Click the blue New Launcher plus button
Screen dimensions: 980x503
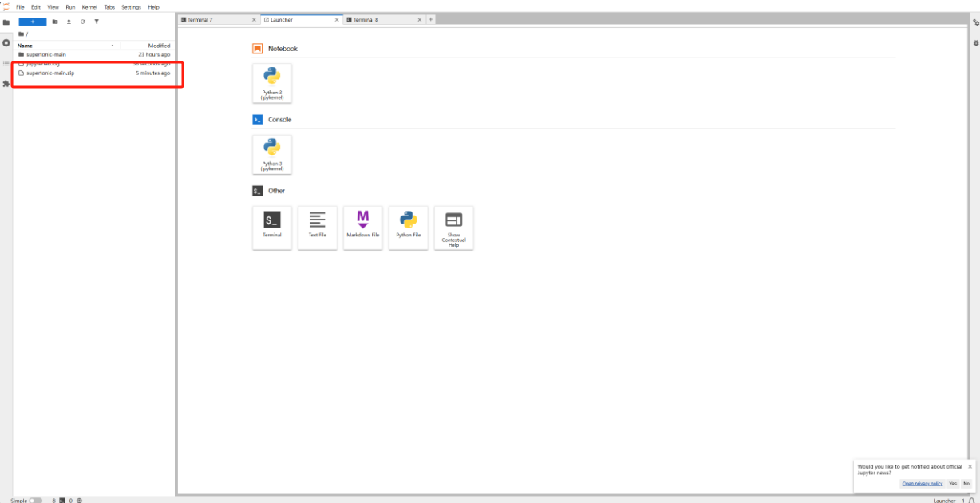coord(33,22)
